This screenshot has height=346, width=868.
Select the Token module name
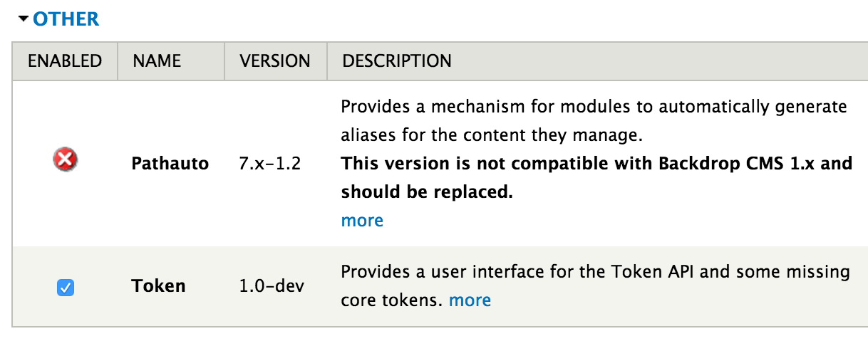158,286
